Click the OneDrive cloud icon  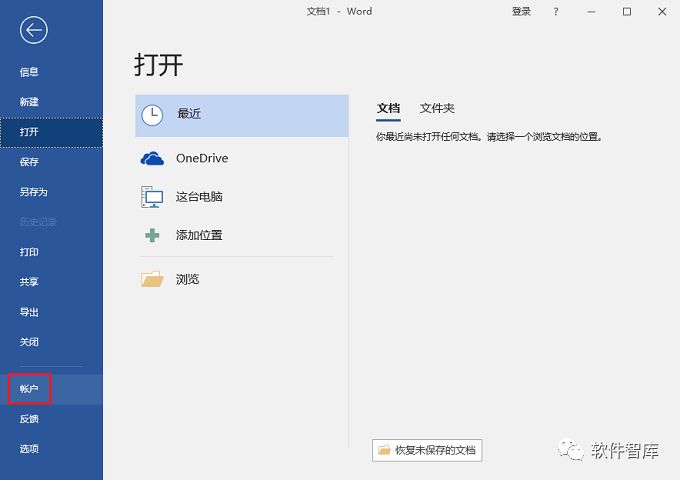pos(152,158)
